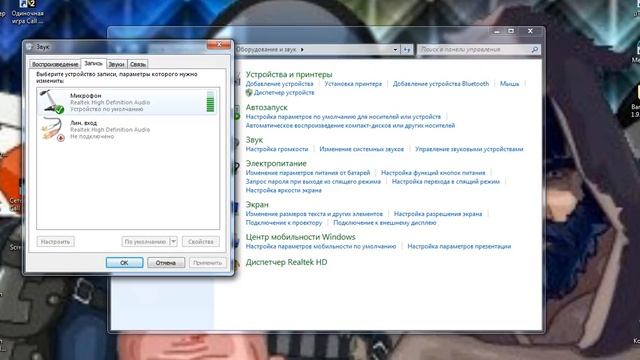This screenshot has width=640, height=360.
Task: Open Подключение к внешнему дисплею link
Action: click(x=385, y=223)
